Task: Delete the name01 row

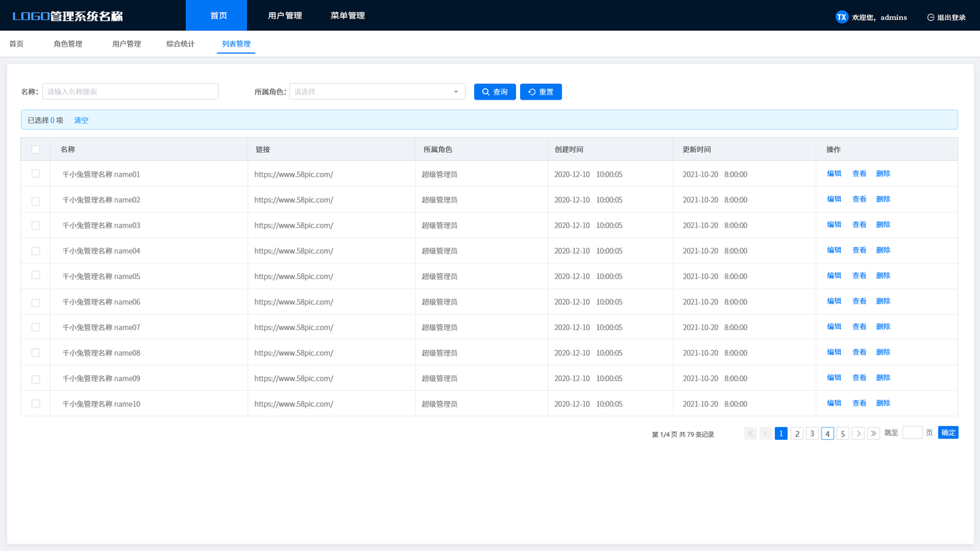Action: pyautogui.click(x=883, y=174)
